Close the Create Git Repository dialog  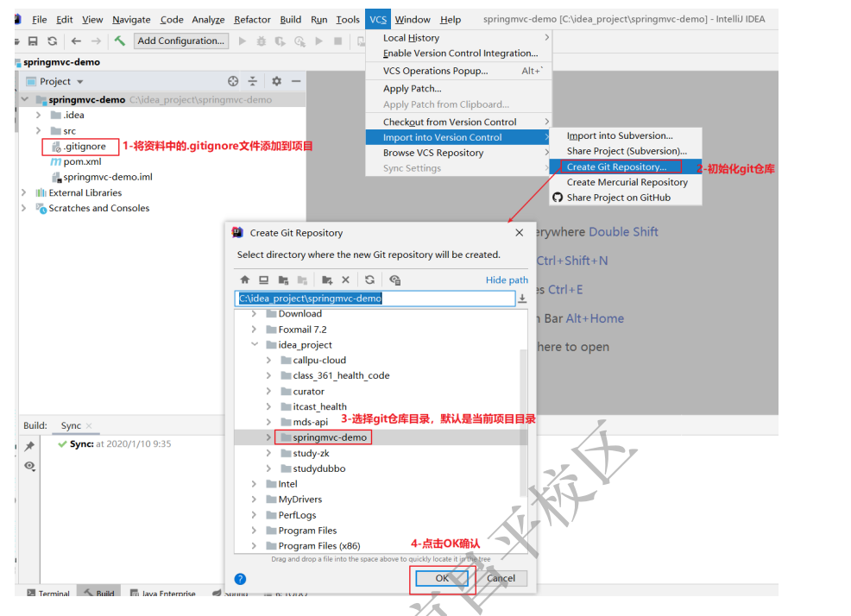point(520,233)
